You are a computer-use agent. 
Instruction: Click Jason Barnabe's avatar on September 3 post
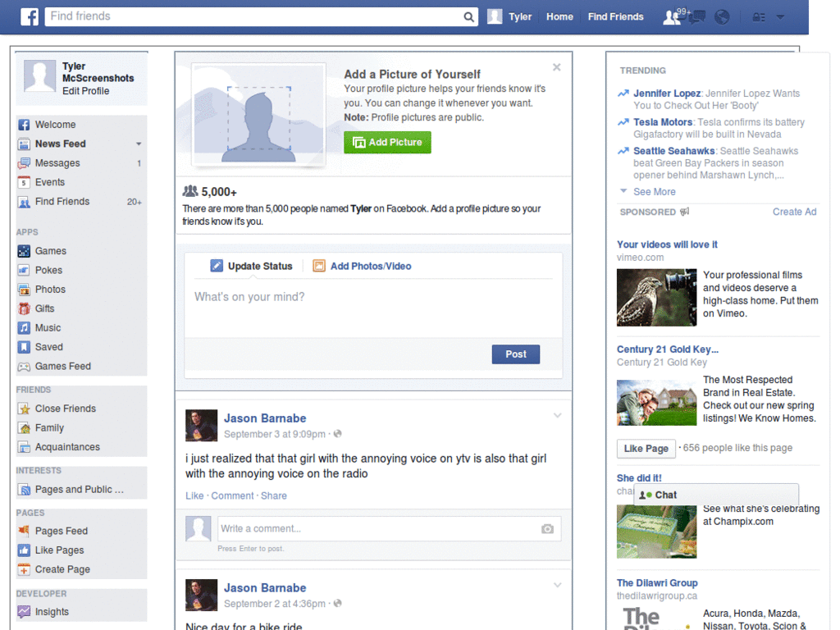[x=202, y=426]
